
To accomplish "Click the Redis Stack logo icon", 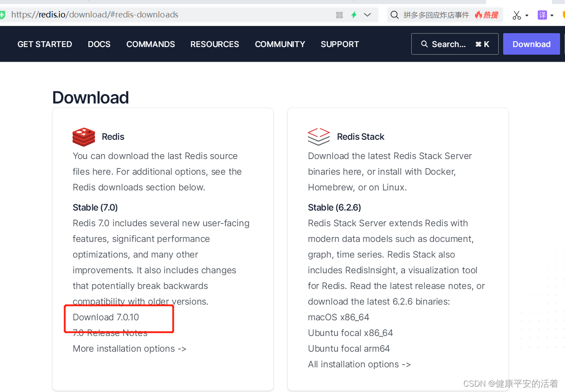I will pos(319,137).
